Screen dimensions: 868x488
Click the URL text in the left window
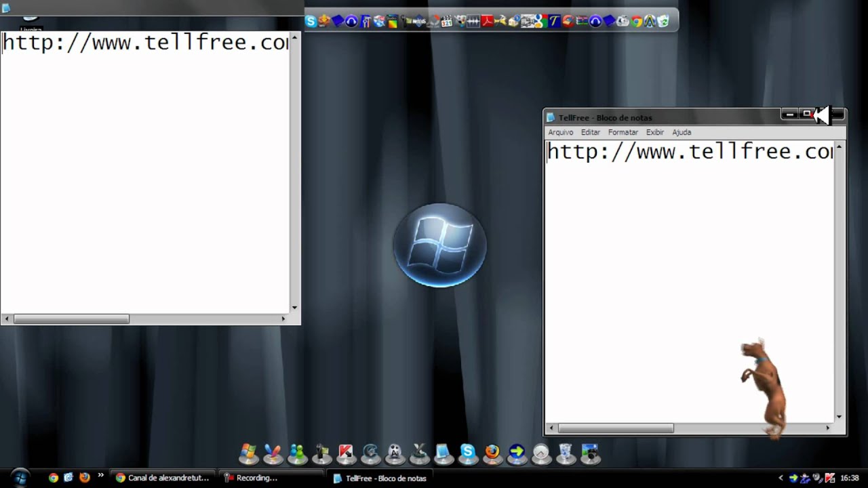[145, 43]
